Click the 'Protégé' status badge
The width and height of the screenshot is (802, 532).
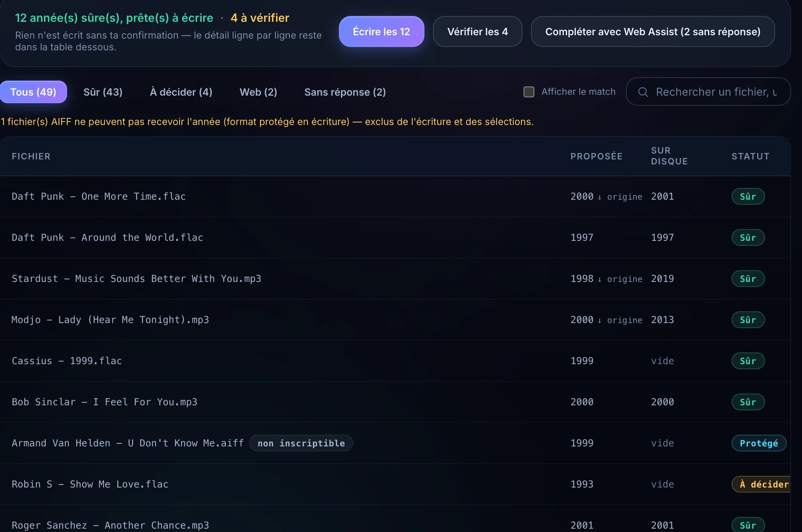[759, 443]
